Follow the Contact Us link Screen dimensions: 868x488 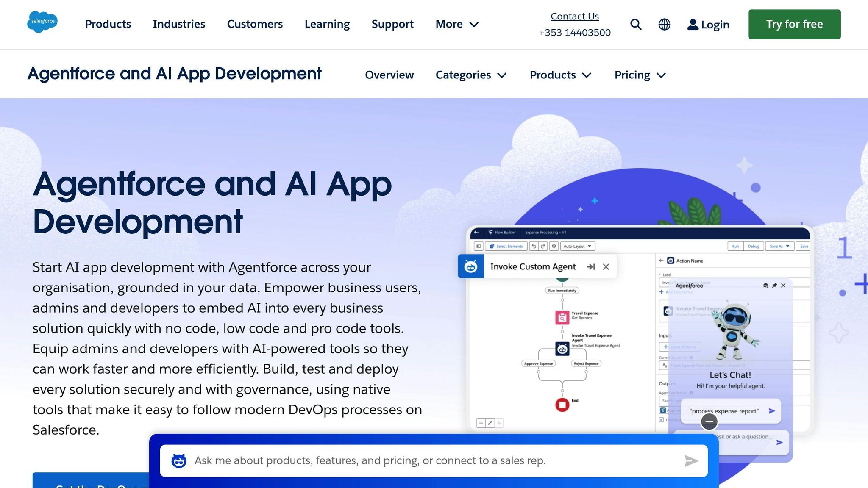pos(575,16)
